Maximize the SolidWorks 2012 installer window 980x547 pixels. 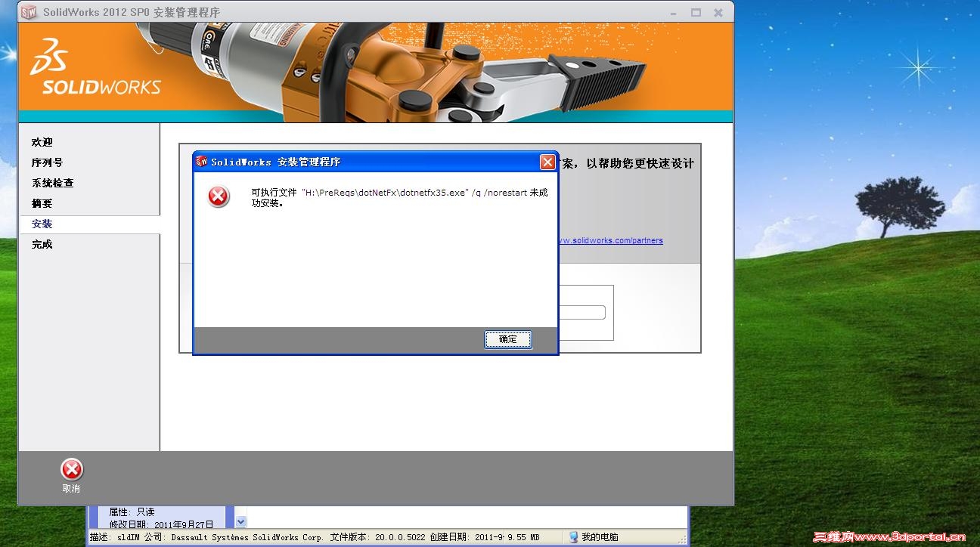pos(696,12)
